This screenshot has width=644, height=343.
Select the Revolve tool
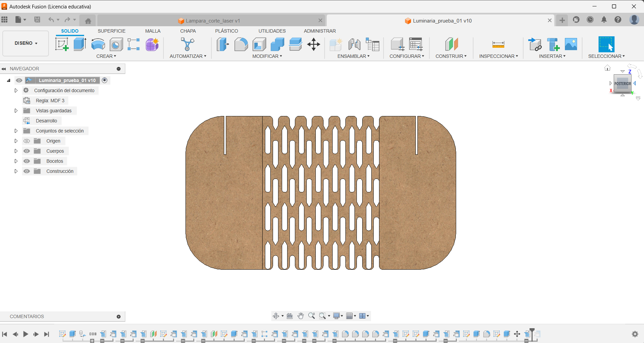98,44
